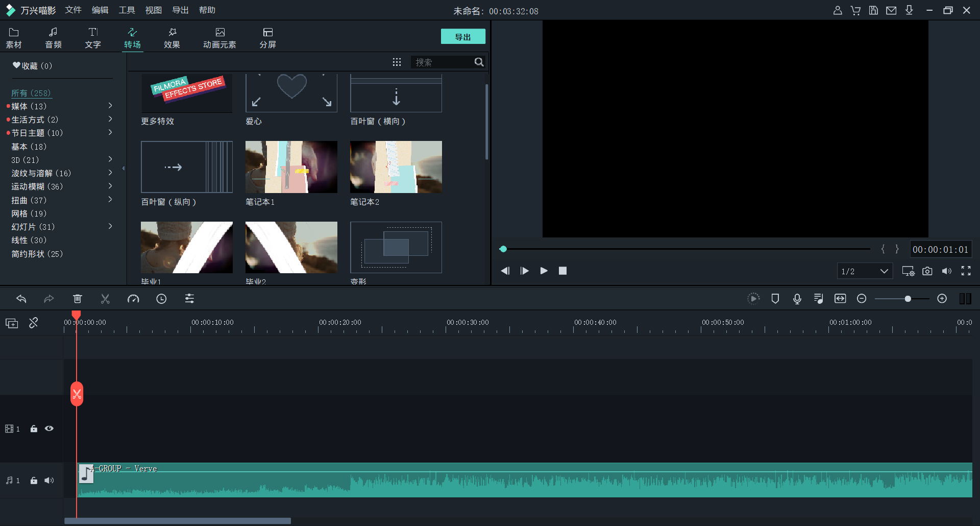
Task: Select the 基本 (18) category
Action: coord(29,147)
